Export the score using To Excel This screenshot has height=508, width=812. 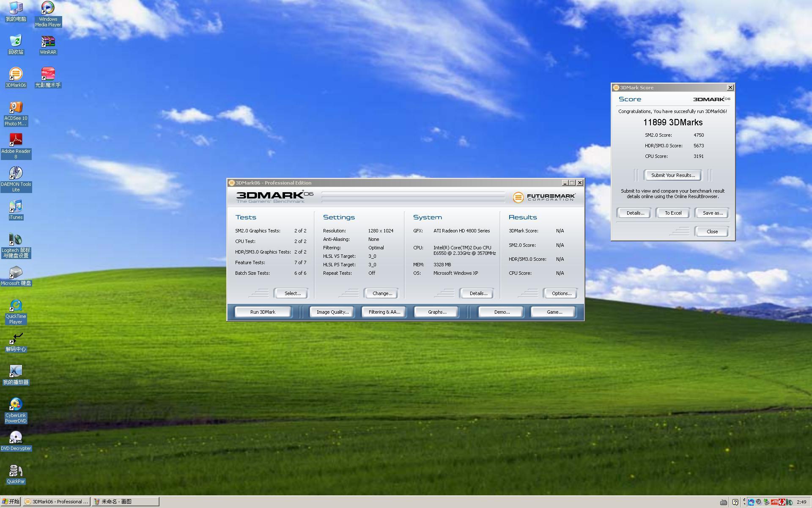tap(673, 213)
